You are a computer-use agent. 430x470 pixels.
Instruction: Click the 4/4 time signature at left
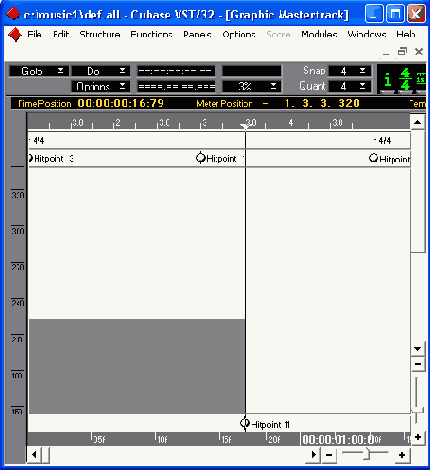click(38, 140)
